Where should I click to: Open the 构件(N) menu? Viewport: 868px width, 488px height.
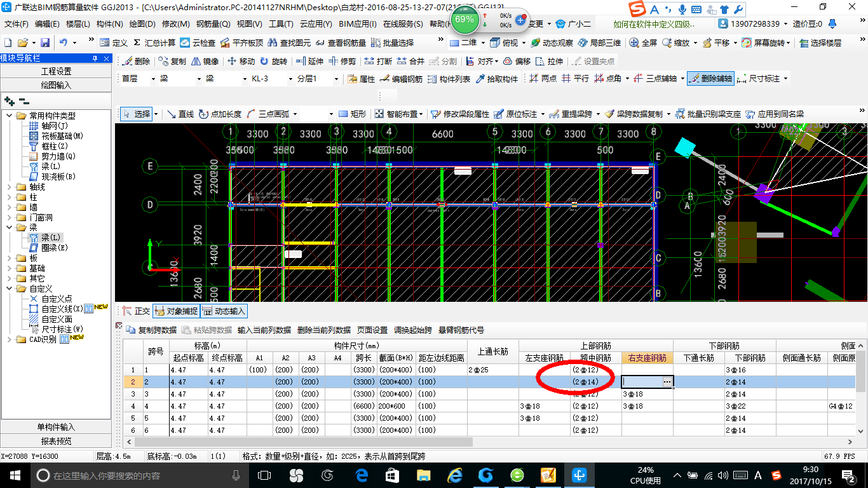(109, 24)
